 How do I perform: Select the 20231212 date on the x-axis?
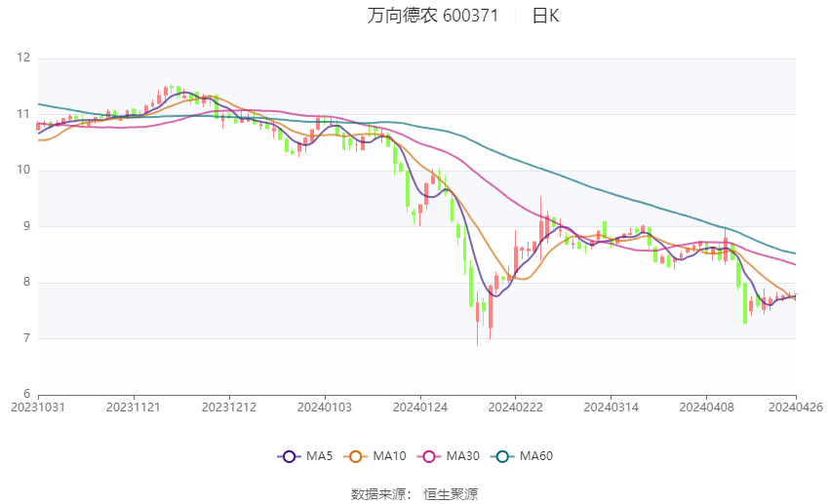[230, 407]
